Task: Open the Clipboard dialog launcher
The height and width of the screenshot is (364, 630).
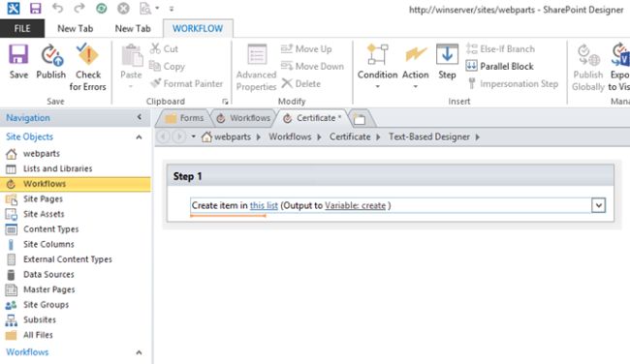Action: [x=225, y=102]
